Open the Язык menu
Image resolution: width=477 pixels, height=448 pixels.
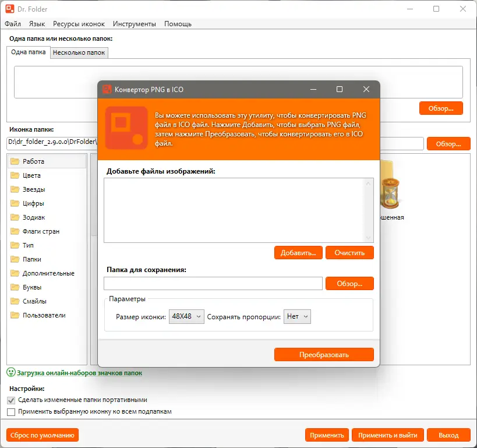pyautogui.click(x=37, y=24)
